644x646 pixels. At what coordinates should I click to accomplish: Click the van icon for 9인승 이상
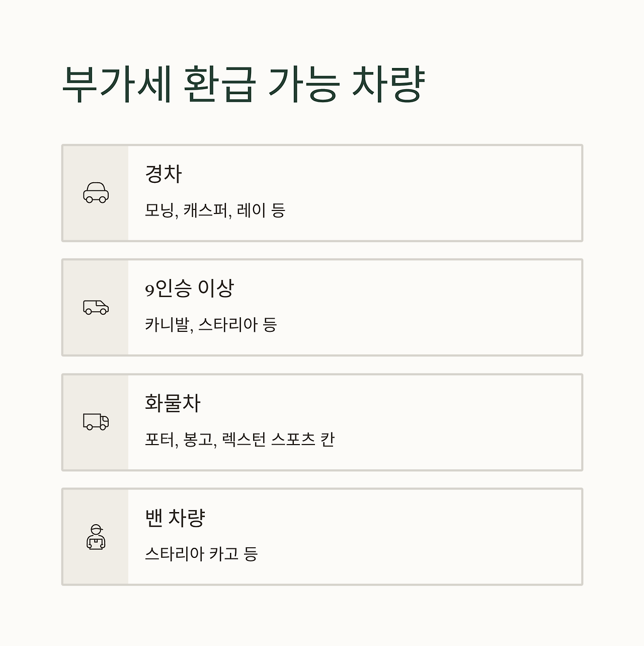coord(96,307)
